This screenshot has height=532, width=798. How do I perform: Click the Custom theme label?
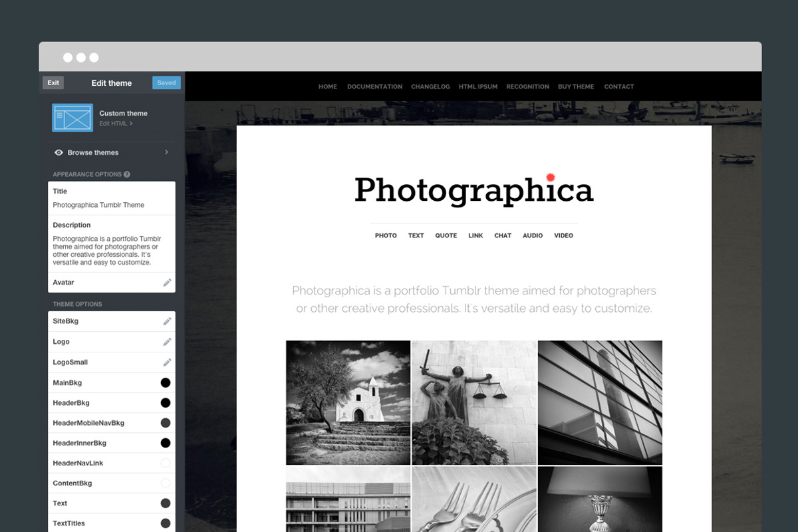[124, 114]
